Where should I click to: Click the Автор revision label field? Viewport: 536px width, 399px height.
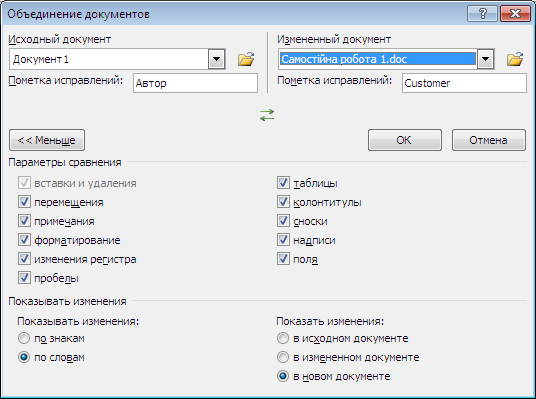(195, 83)
